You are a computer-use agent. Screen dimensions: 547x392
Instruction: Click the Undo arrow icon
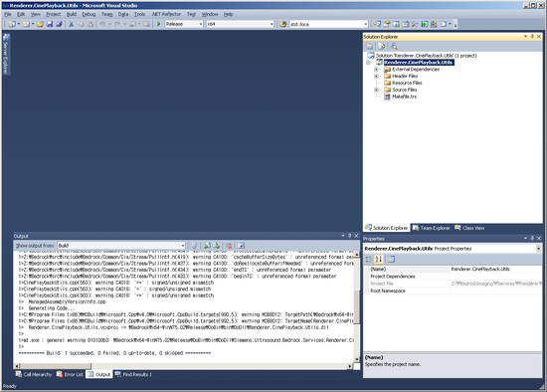click(102, 24)
